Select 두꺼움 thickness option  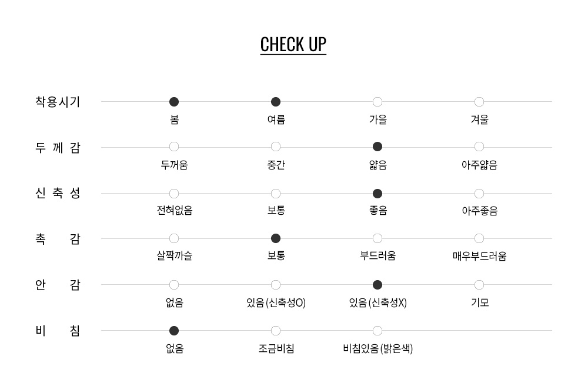pyautogui.click(x=174, y=147)
